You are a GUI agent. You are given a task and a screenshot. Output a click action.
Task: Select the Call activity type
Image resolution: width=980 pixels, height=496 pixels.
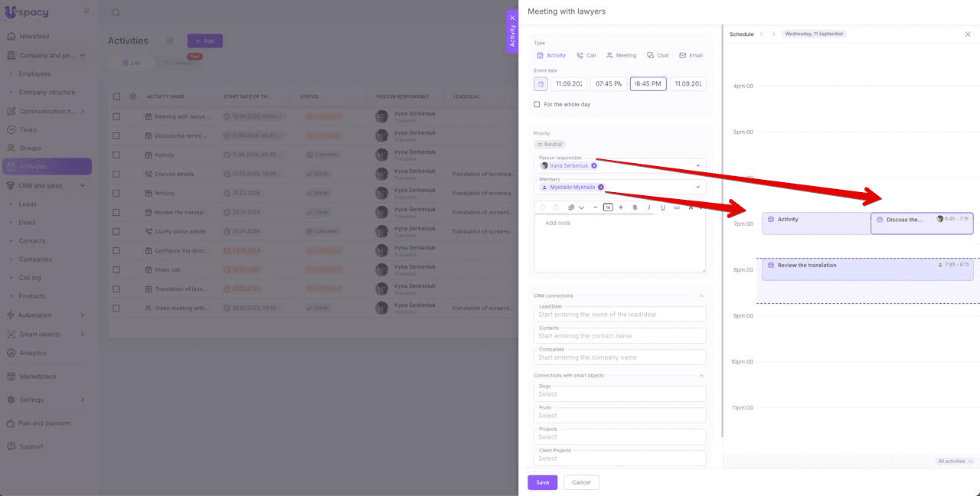pos(586,55)
